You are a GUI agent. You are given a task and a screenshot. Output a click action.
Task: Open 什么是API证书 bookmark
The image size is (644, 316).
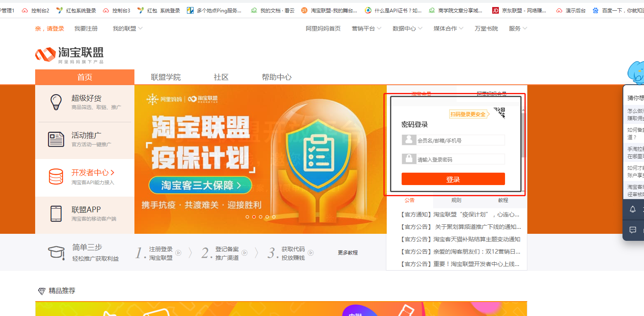tap(393, 10)
